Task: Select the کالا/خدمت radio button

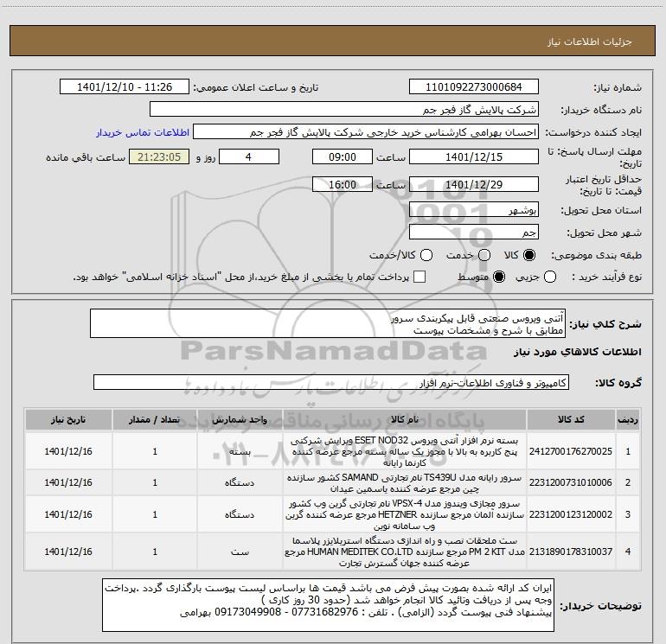Action: [426, 255]
